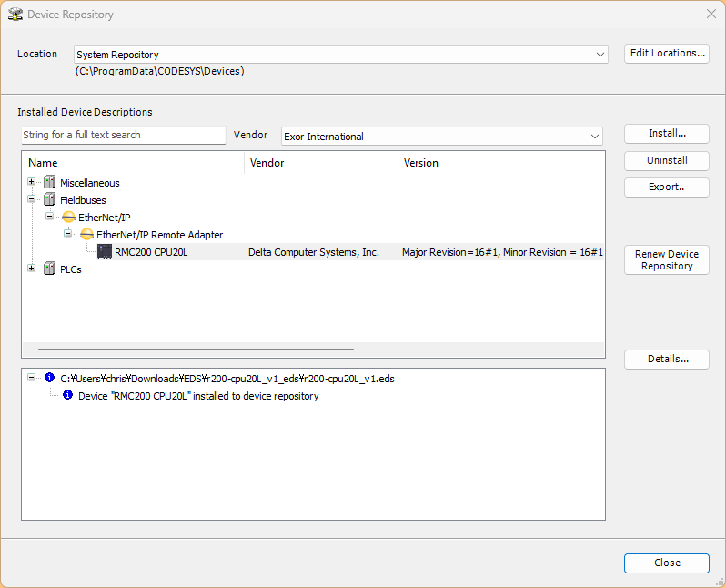The width and height of the screenshot is (726, 588).
Task: Sort by the Name column header
Action: pyautogui.click(x=133, y=163)
